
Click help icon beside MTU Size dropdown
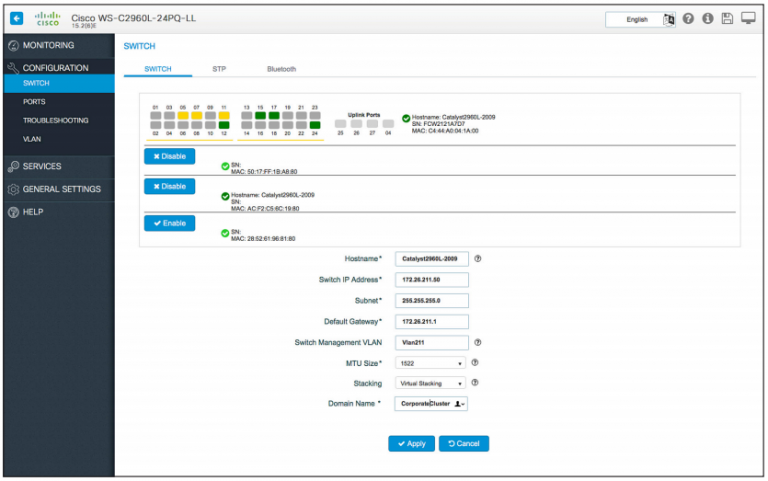point(474,363)
